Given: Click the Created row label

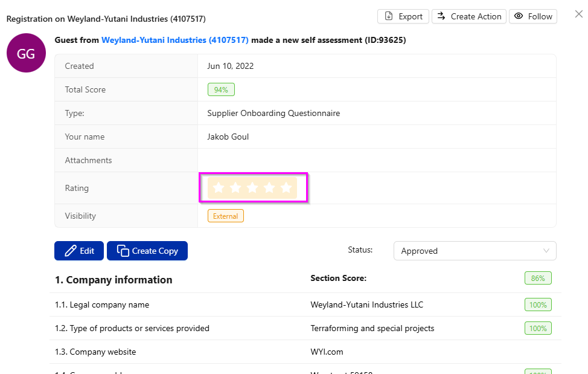Looking at the screenshot, I should coord(79,66).
